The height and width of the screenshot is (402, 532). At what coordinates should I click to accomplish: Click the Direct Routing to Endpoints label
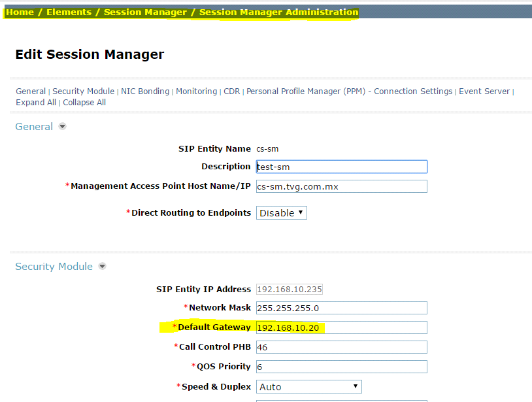[191, 212]
